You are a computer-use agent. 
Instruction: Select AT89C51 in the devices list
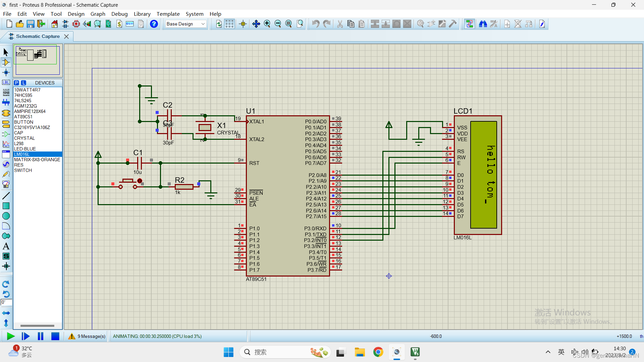pyautogui.click(x=23, y=117)
